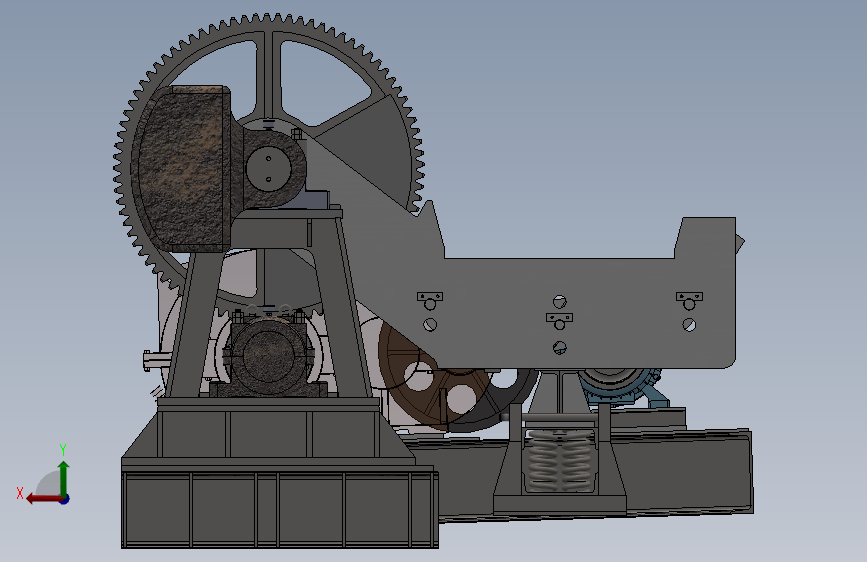Select the eccentric crank disc with two holes

269,168
